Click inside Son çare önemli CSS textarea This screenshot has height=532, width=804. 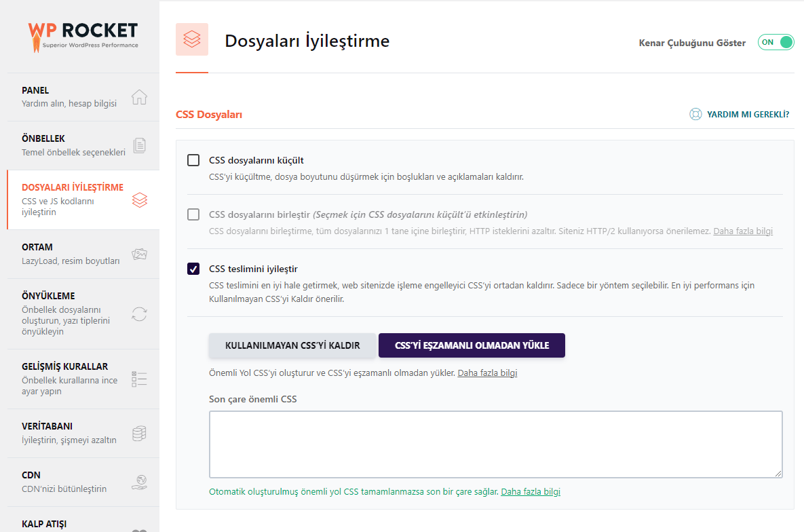tap(495, 444)
